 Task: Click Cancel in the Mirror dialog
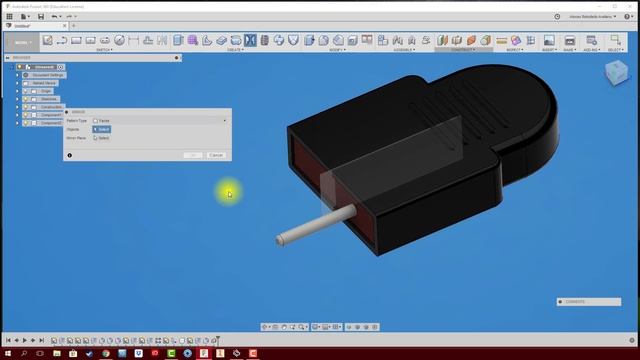216,155
